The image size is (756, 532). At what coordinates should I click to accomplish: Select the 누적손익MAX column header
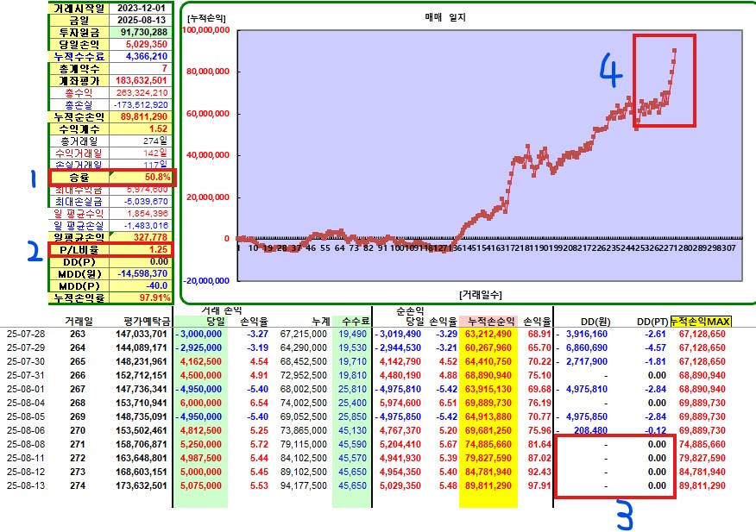click(701, 321)
